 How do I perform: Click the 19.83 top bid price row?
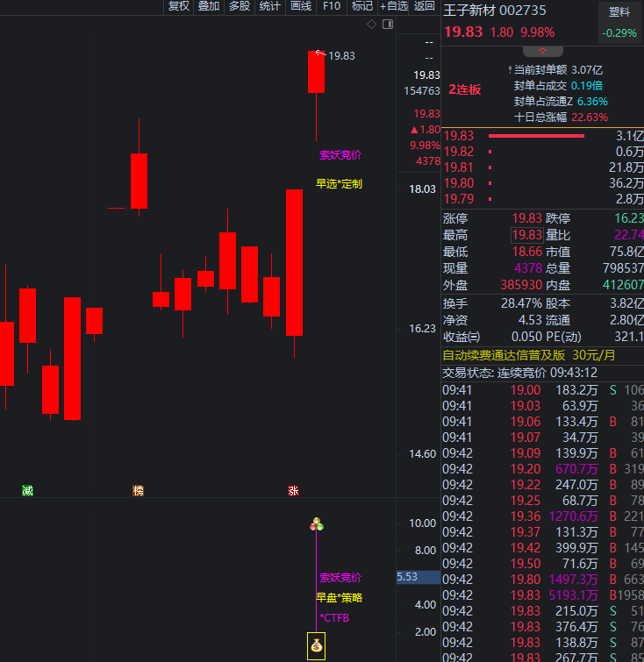click(x=542, y=136)
